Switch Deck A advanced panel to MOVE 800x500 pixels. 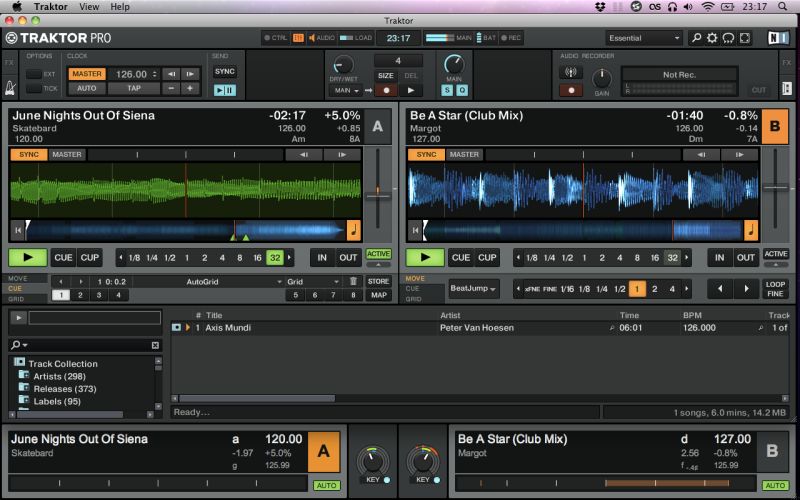pyautogui.click(x=18, y=279)
